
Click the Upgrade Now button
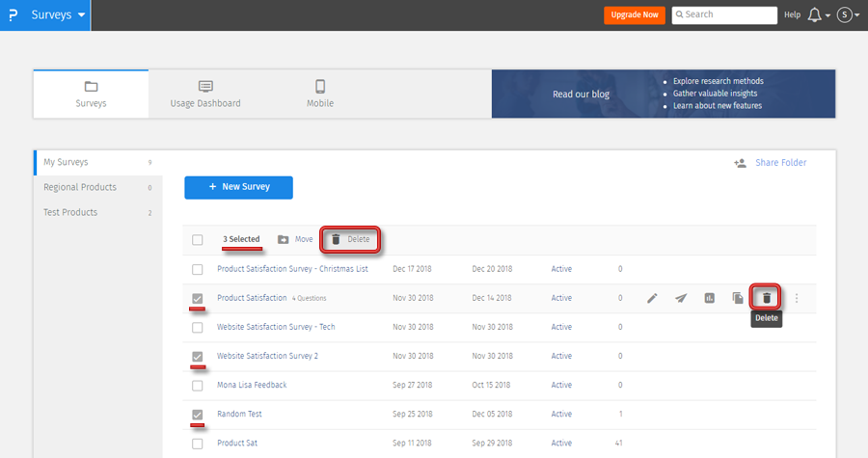pyautogui.click(x=634, y=15)
